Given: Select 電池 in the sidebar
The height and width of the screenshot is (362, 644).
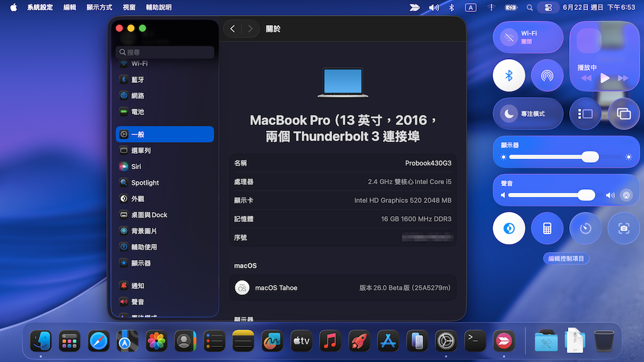Looking at the screenshot, I should point(165,112).
